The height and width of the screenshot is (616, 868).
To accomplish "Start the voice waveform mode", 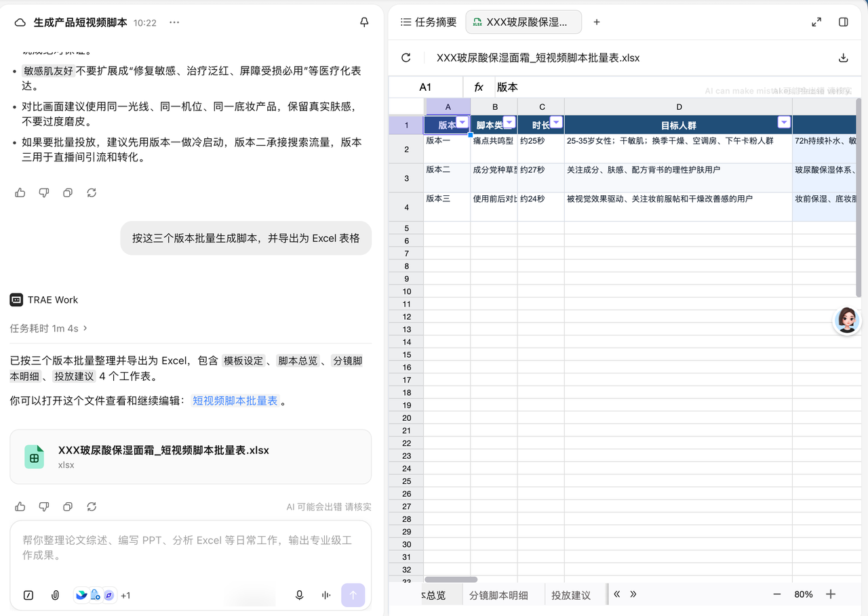I will (326, 595).
